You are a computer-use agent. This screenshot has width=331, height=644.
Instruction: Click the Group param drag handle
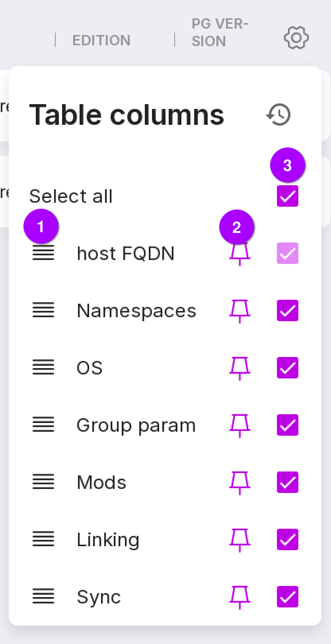(43, 425)
